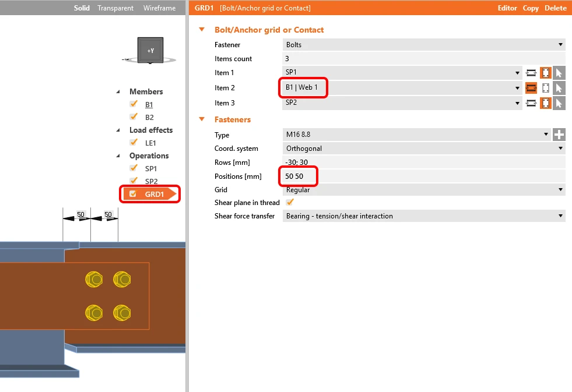Switch view to Transparent mode
This screenshot has height=392, width=572.
[x=115, y=8]
